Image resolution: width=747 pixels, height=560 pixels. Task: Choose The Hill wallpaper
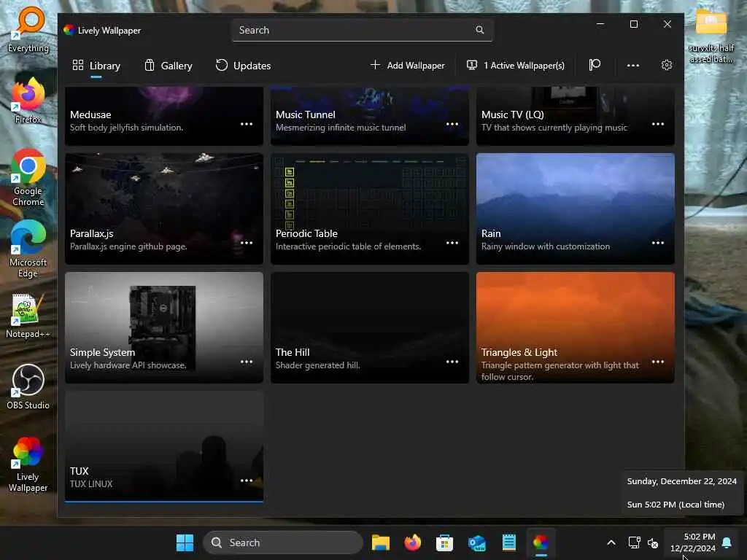370,327
